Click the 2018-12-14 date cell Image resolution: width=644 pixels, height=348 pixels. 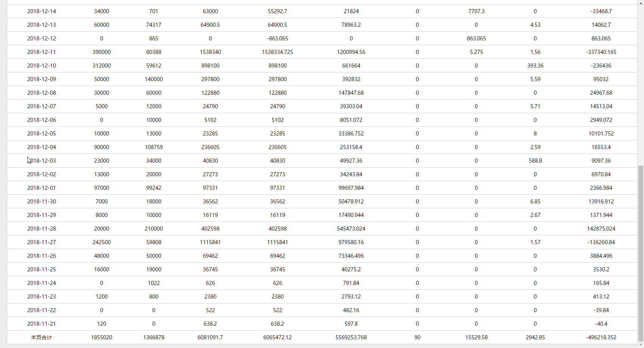[42, 11]
